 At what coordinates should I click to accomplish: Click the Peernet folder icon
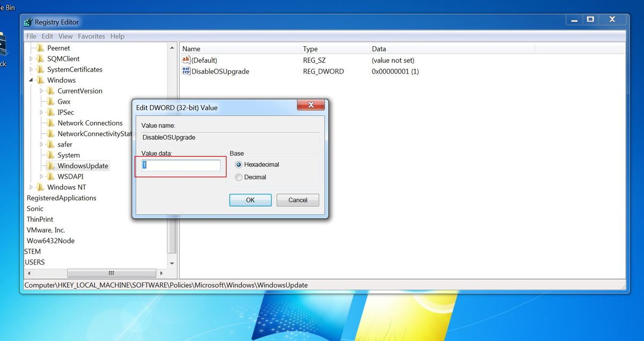pyautogui.click(x=41, y=48)
